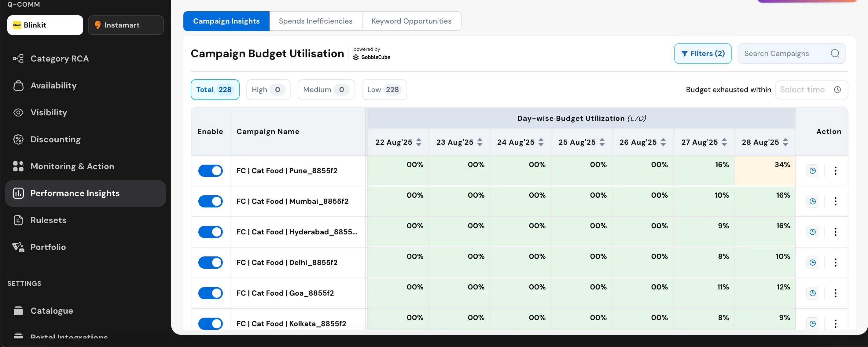Open the Filters (2) button
The height and width of the screenshot is (347, 868).
pyautogui.click(x=703, y=54)
